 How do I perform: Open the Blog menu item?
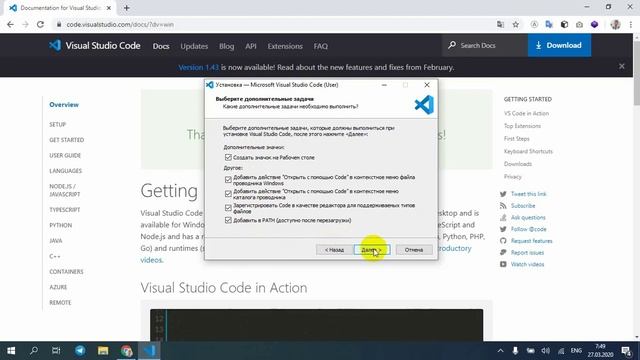coord(227,46)
